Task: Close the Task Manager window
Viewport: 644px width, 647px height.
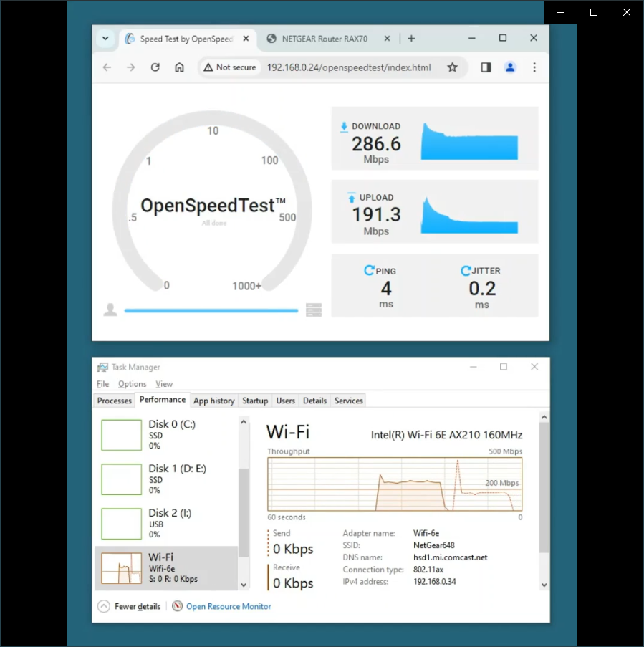Action: pyautogui.click(x=534, y=366)
